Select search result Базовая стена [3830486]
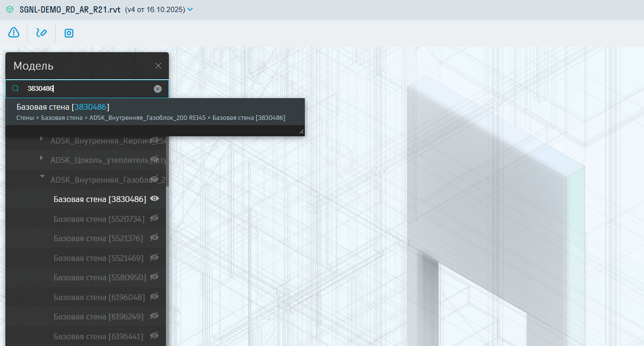The height and width of the screenshot is (346, 644). 63,107
